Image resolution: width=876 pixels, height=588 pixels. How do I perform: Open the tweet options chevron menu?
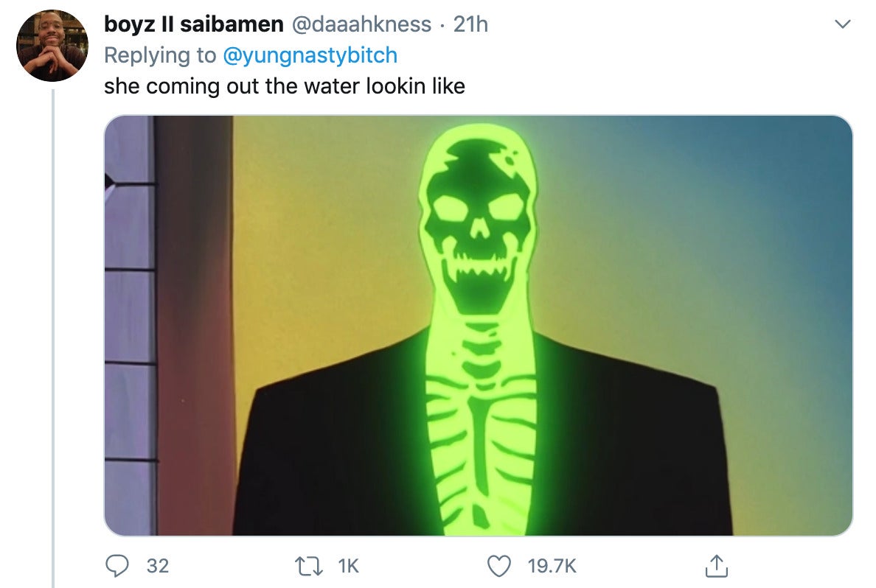pyautogui.click(x=842, y=24)
